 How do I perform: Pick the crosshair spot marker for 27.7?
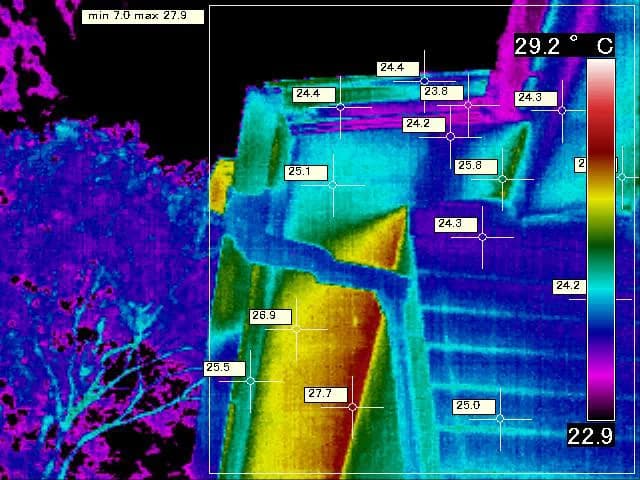[353, 407]
